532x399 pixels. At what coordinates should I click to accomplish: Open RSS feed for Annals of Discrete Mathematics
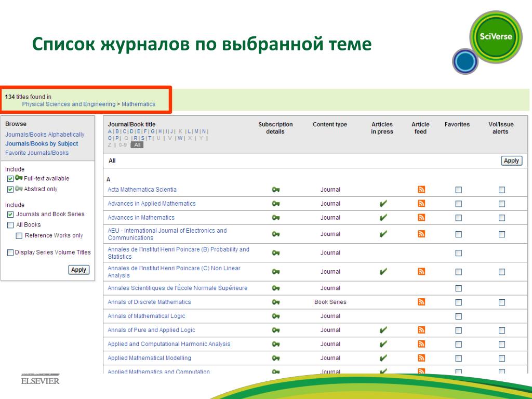pyautogui.click(x=421, y=302)
